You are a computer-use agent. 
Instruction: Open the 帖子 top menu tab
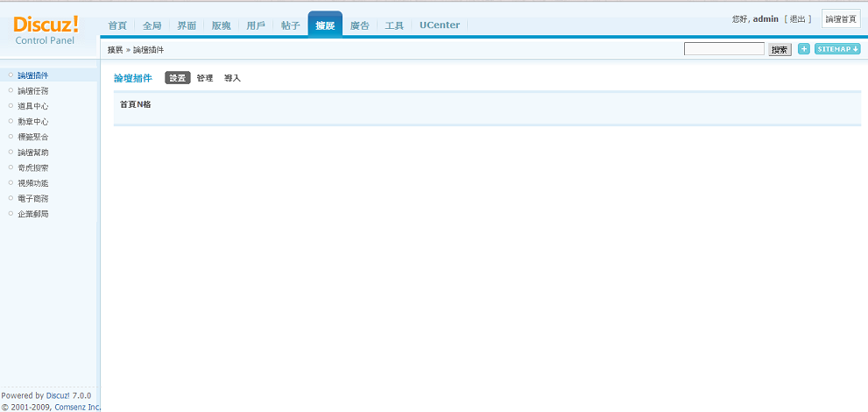click(290, 25)
